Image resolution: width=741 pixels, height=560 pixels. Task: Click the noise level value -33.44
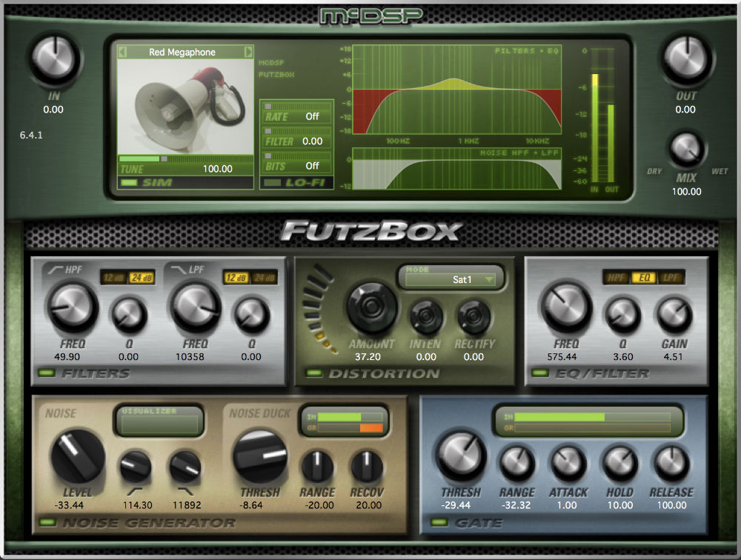(69, 505)
